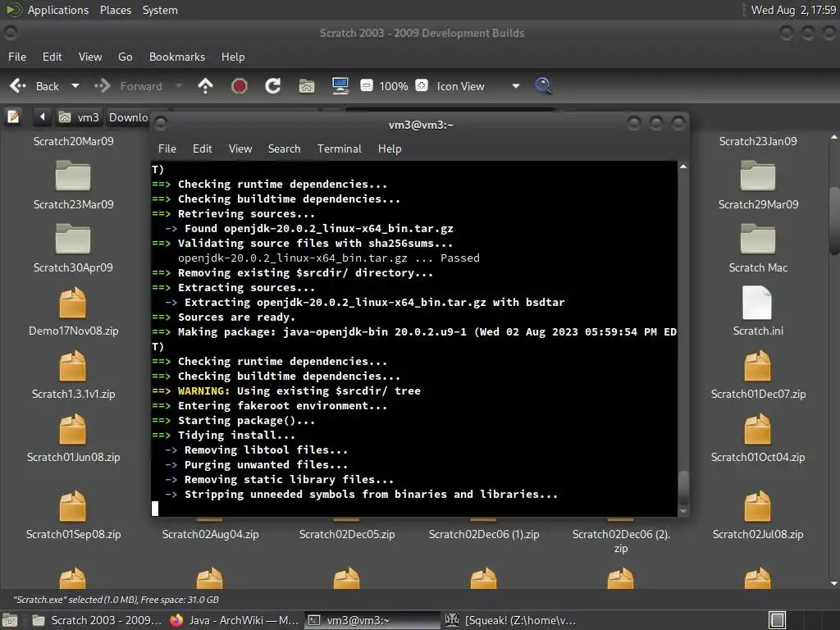Toggle the location bar edit pencil icon

13,116
